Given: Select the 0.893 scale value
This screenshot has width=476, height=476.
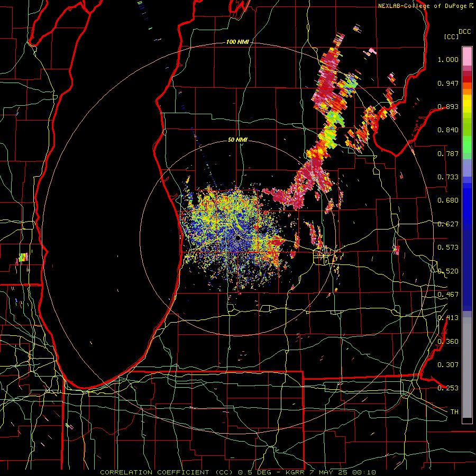Looking at the screenshot, I should [448, 106].
